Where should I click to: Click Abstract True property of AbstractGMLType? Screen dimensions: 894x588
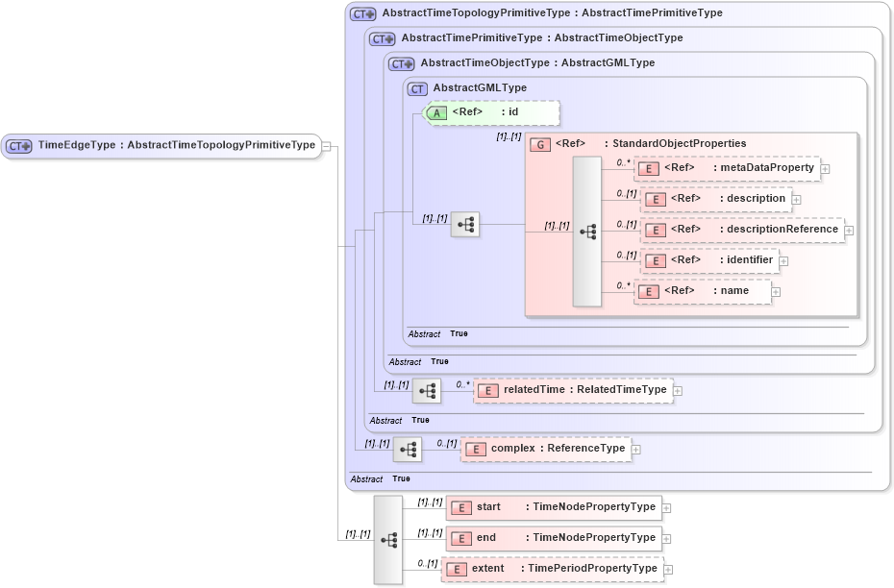[438, 334]
